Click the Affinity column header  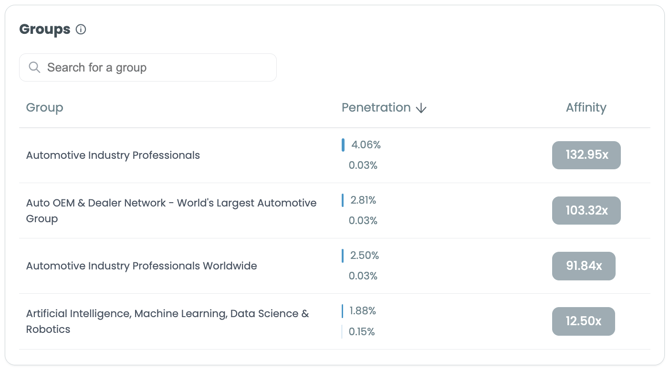coord(586,108)
